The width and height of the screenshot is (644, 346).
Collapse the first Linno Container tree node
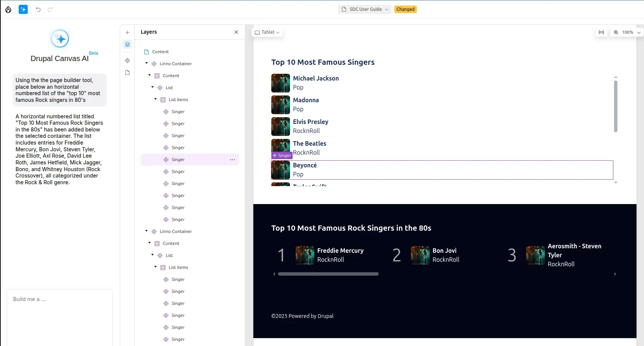click(x=147, y=63)
